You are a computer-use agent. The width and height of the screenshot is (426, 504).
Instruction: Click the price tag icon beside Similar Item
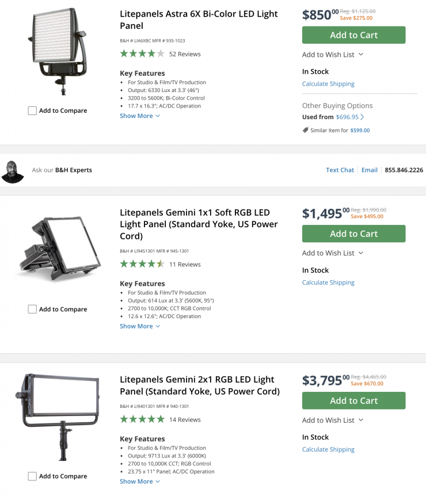(305, 130)
